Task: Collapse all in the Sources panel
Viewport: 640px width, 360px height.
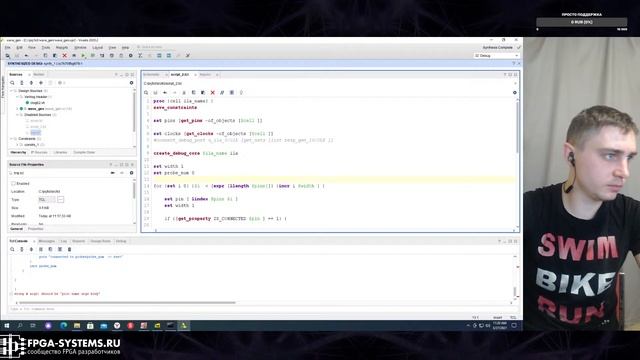Action: (22, 83)
